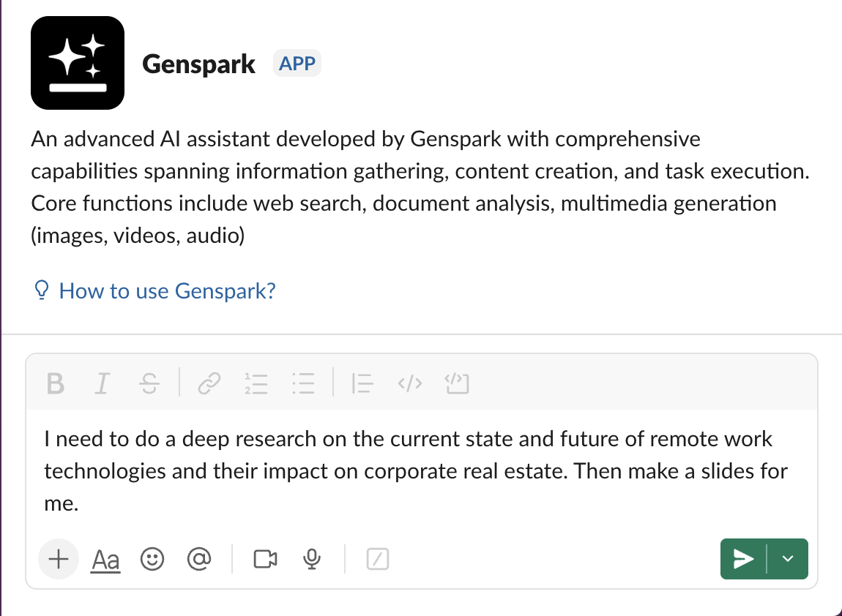Open slash command shortcuts
The height and width of the screenshot is (616, 842).
[378, 559]
